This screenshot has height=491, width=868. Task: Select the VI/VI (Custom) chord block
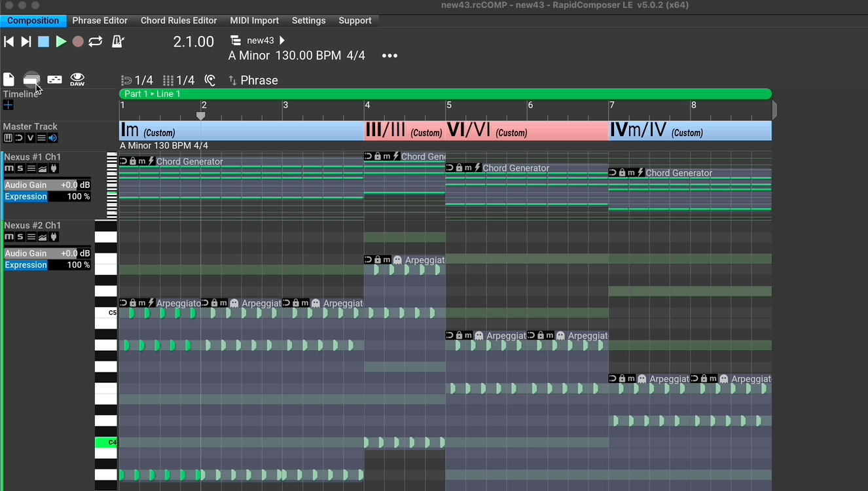pyautogui.click(x=527, y=130)
